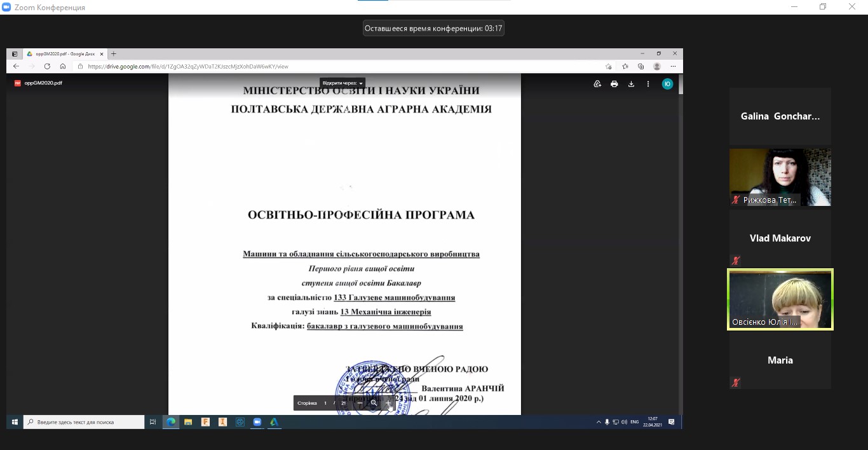Click the ENG language indicator
This screenshot has height=450, width=868.
(634, 422)
